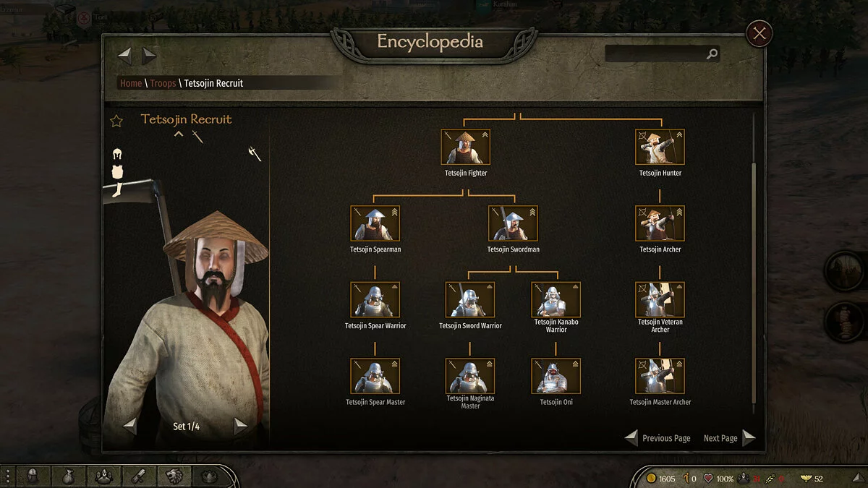Screen dimensions: 868x488
Task: Open the kingdom crown icon
Action: coord(210,476)
